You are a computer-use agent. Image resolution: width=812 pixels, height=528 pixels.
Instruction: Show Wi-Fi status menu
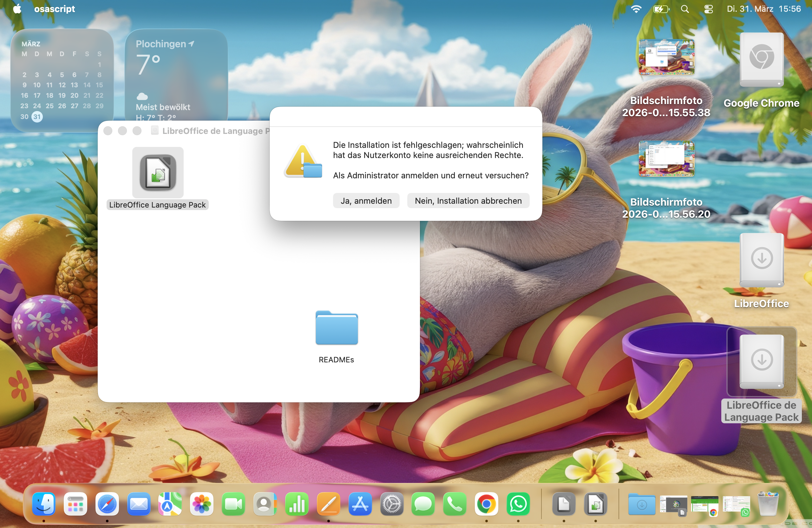[636, 9]
